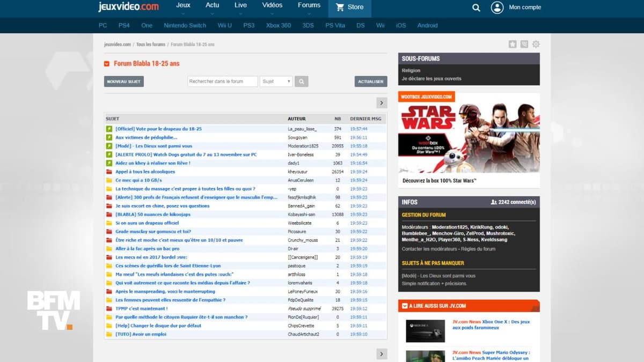This screenshot has width=644, height=362.
Task: Open the Mon compte account icon
Action: (x=497, y=8)
